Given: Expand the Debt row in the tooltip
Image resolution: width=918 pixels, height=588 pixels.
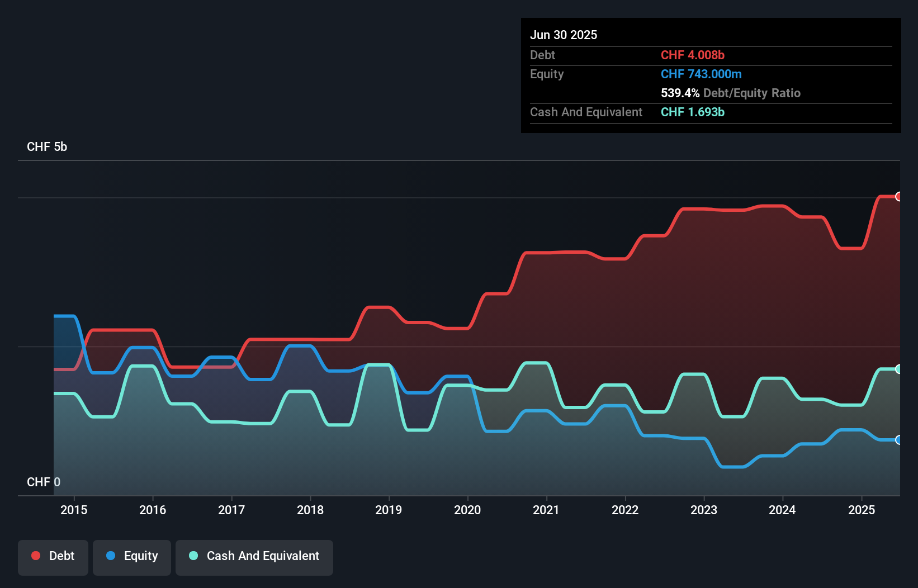Looking at the screenshot, I should point(542,55).
